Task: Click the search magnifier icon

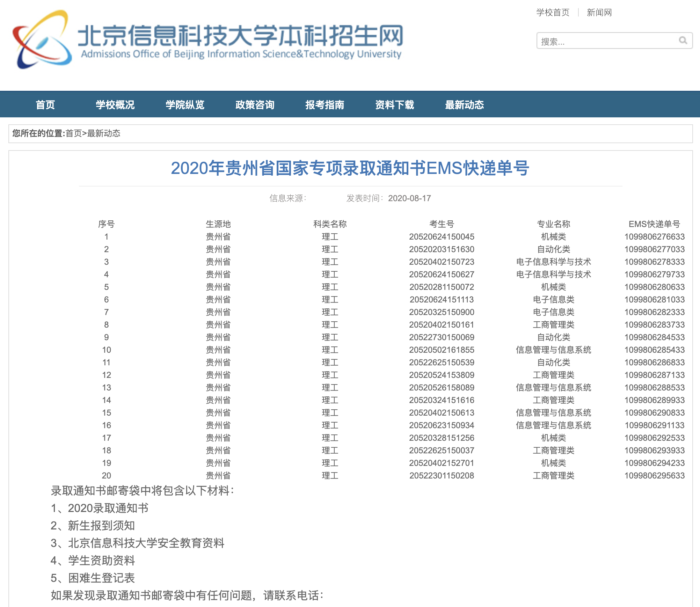Action: (x=683, y=41)
